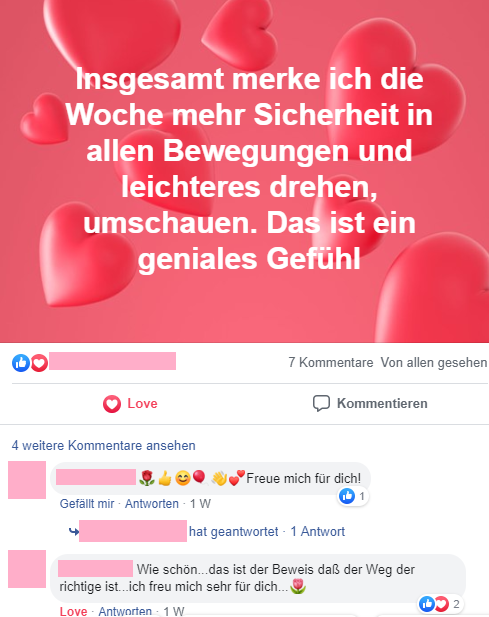Viewport: 489px width, 617px height.
Task: Open the reactions badge showing 2 on the second comment
Action: [440, 604]
